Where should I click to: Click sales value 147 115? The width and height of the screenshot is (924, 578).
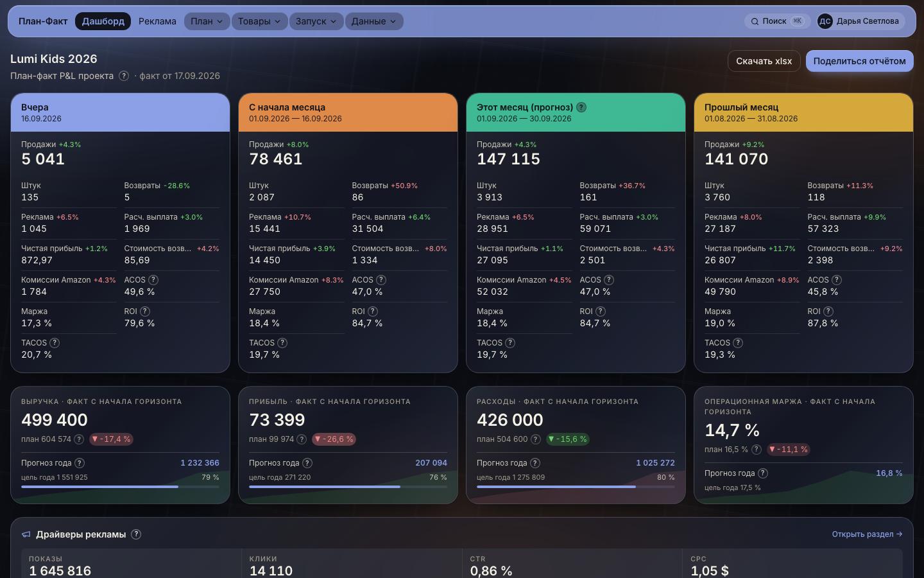(x=508, y=159)
